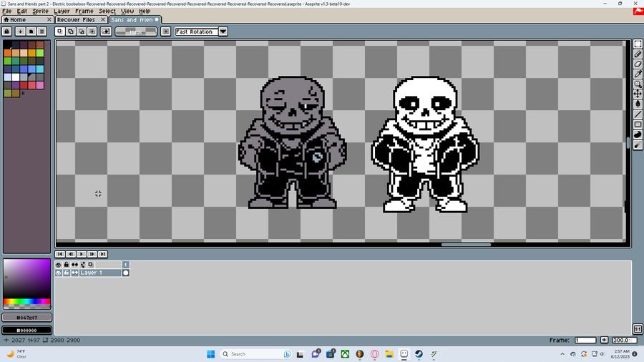This screenshot has height=362, width=644.
Task: Go to next frame button
Action: (92, 254)
